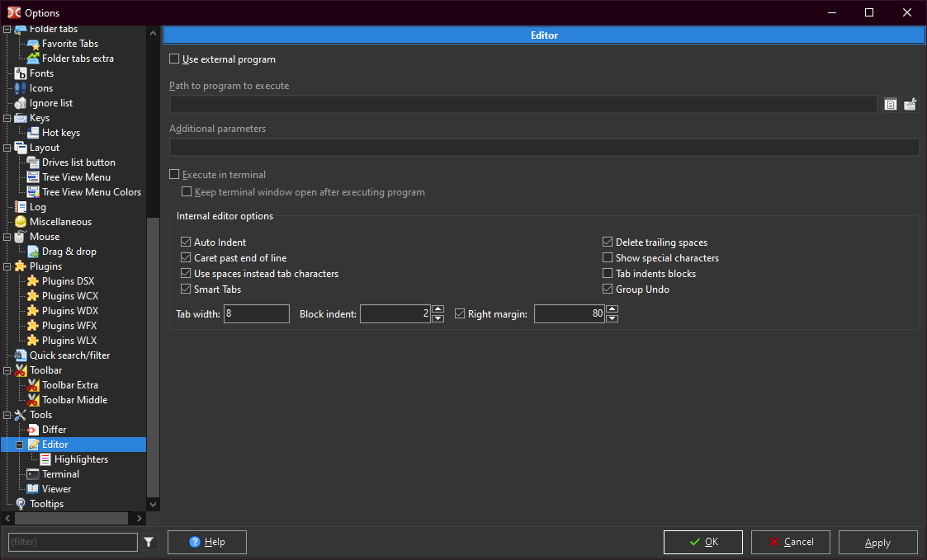Uncheck the Auto Indent checkbox
The width and height of the screenshot is (927, 560).
pos(186,242)
